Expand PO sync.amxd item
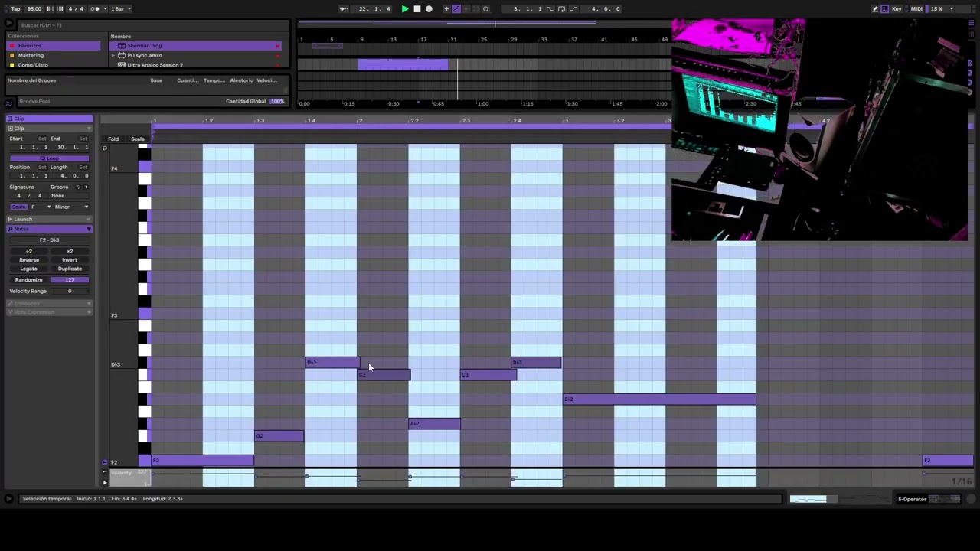The height and width of the screenshot is (551, 980). 113,55
